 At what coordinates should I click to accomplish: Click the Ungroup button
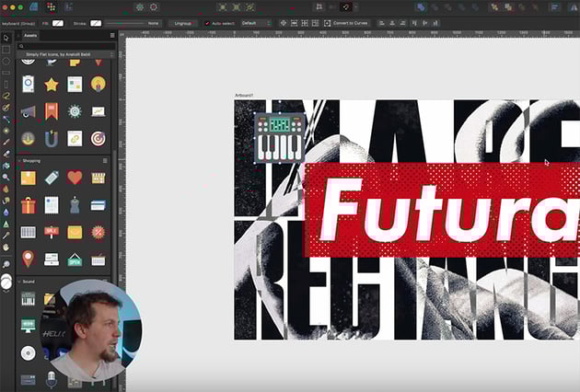tap(183, 23)
